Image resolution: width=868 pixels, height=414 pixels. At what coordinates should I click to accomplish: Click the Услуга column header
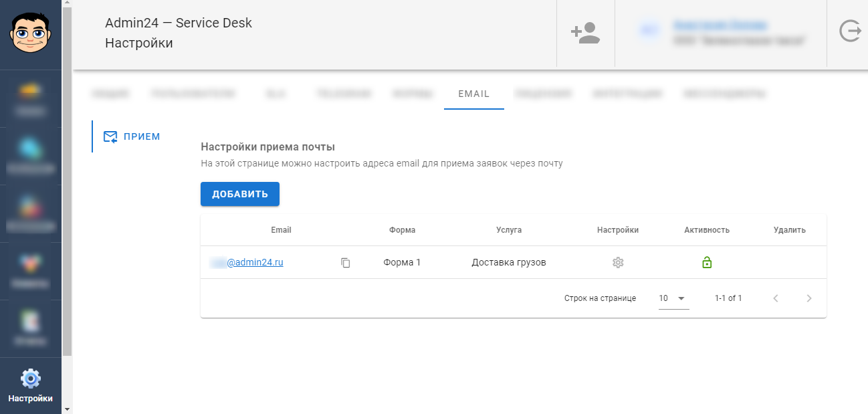[x=509, y=230]
